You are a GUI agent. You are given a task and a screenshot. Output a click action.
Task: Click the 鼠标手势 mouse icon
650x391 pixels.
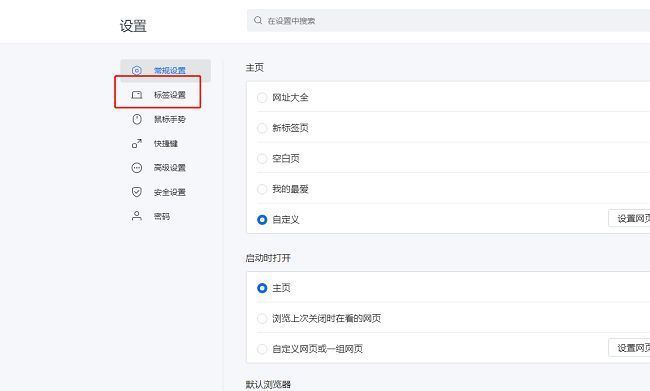tap(136, 119)
